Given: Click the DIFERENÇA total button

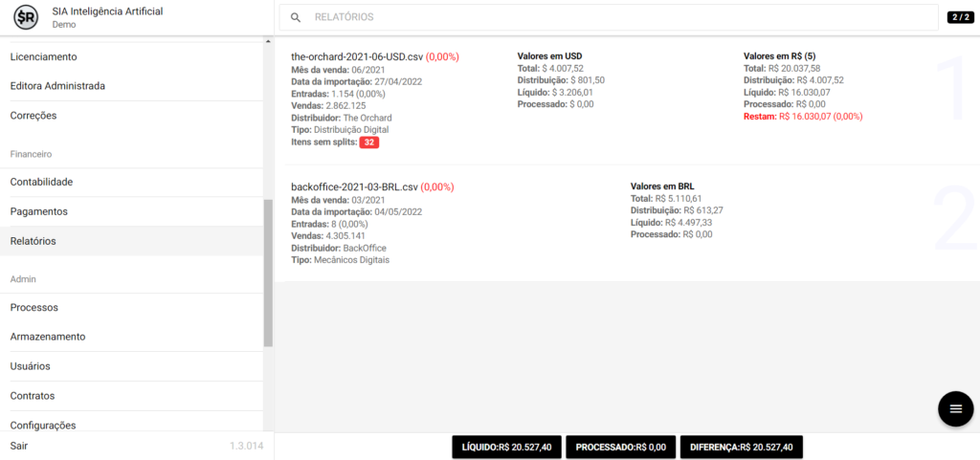Looking at the screenshot, I should pos(741,447).
